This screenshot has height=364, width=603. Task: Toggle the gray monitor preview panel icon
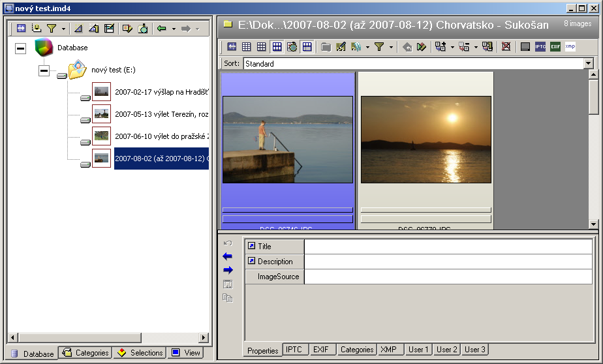coord(525,46)
